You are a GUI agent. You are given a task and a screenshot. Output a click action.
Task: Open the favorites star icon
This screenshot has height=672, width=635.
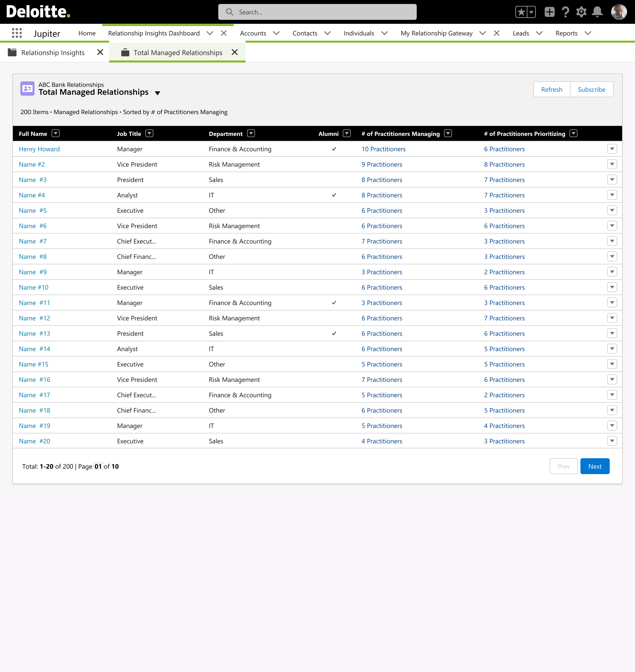click(521, 12)
